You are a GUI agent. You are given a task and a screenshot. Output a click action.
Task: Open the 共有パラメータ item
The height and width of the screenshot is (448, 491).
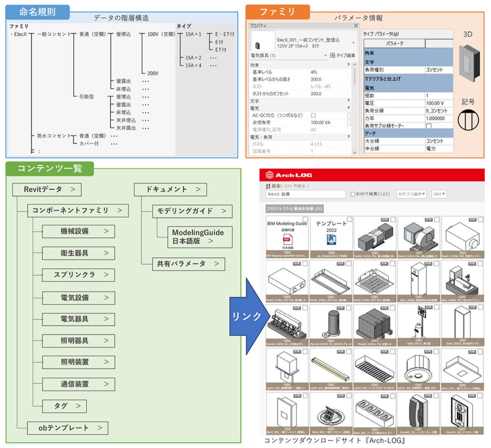[x=189, y=264]
